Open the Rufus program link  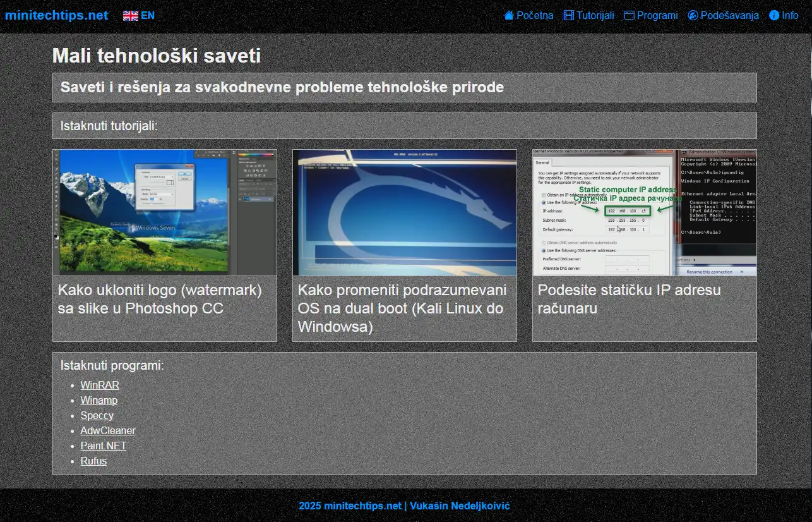point(93,461)
